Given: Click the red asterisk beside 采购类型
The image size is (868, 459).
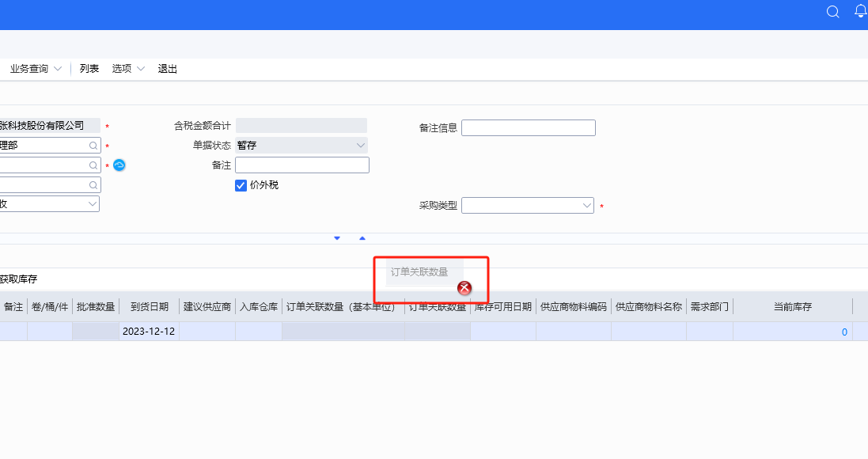Looking at the screenshot, I should [x=601, y=206].
